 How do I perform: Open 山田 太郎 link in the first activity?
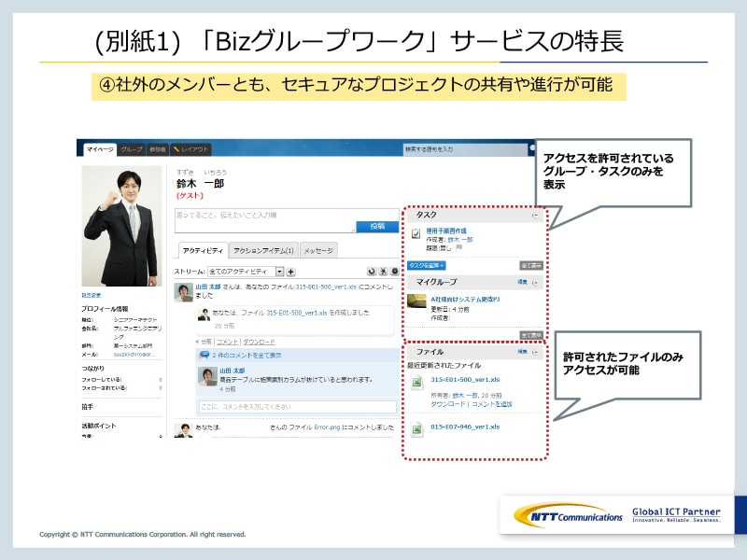(207, 287)
